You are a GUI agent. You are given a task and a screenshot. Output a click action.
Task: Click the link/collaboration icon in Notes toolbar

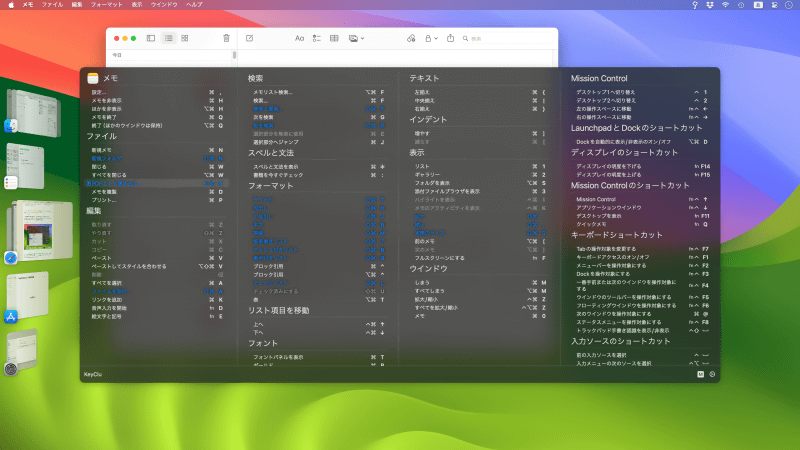[x=411, y=38]
